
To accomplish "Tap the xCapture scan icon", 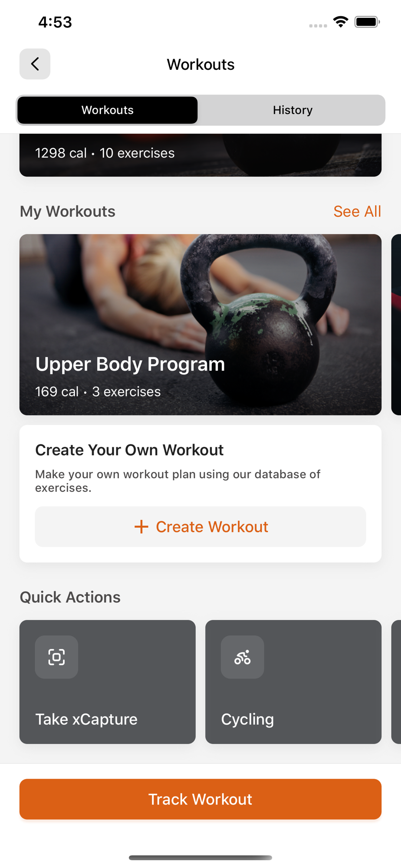I will [56, 657].
